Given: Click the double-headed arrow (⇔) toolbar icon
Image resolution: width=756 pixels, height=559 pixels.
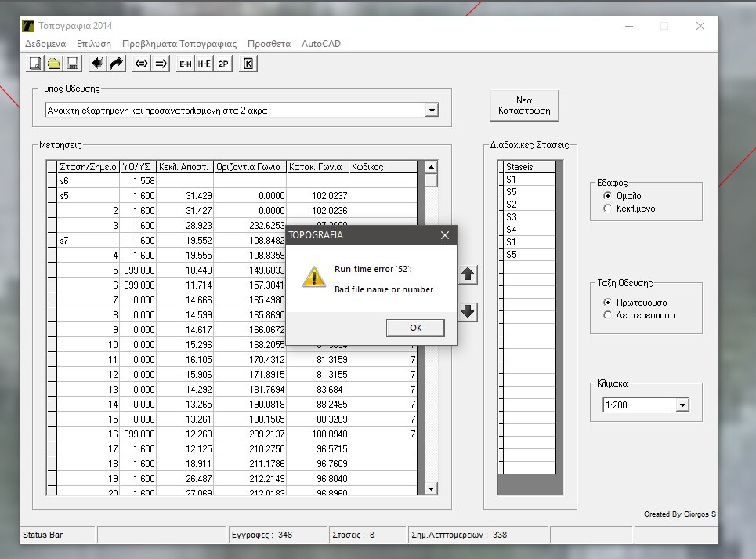Looking at the screenshot, I should [x=142, y=64].
